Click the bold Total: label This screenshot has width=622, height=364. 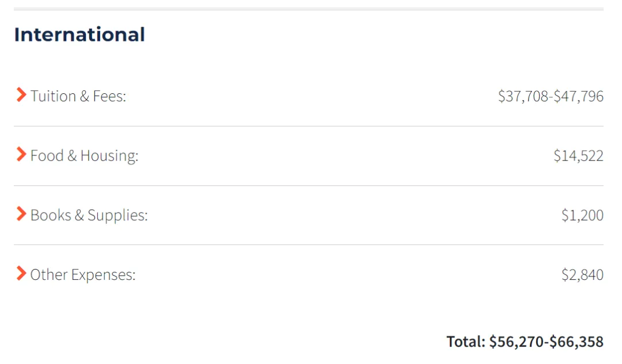[466, 342]
